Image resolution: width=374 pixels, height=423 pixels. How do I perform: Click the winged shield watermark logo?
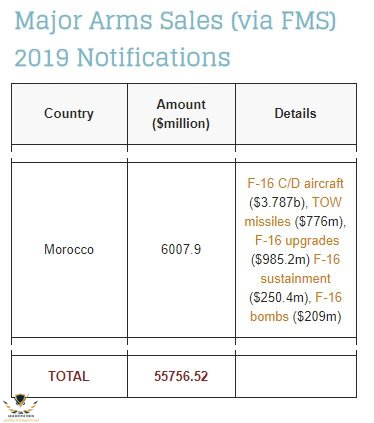[21, 406]
